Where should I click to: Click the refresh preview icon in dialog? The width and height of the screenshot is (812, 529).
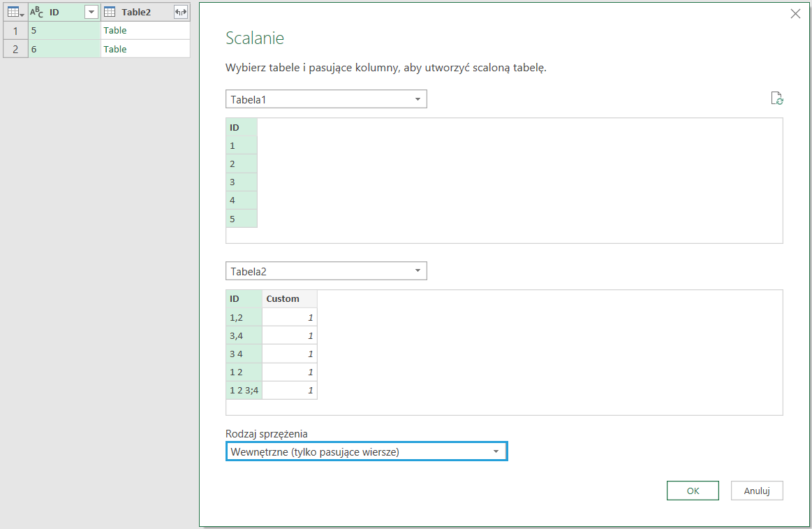pos(776,99)
